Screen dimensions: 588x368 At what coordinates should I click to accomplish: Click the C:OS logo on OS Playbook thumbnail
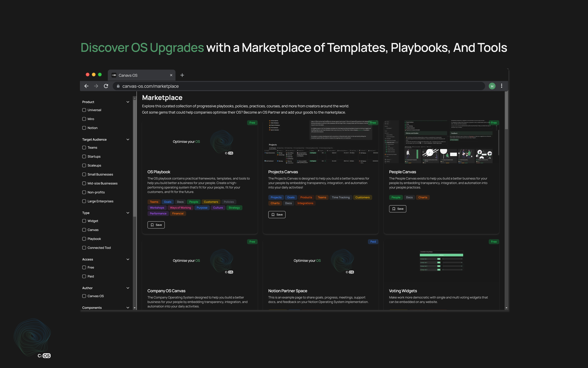click(x=229, y=153)
